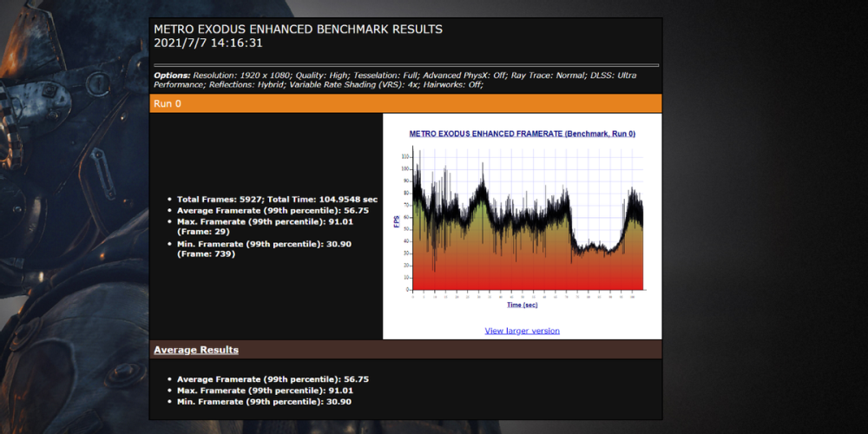Click Average Results Max. Framerate 91.01 line
This screenshot has height=434, width=868.
click(265, 391)
